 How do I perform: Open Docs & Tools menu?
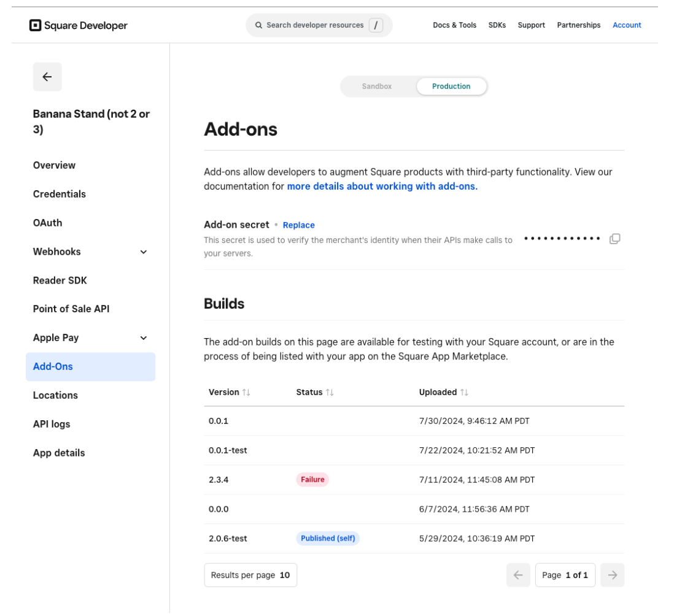tap(454, 25)
